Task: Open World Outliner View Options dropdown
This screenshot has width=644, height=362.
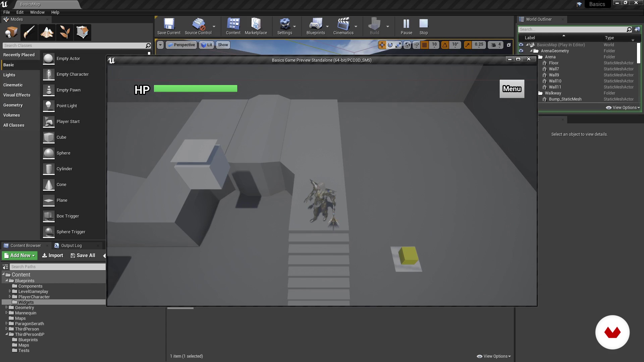Action: [623, 108]
